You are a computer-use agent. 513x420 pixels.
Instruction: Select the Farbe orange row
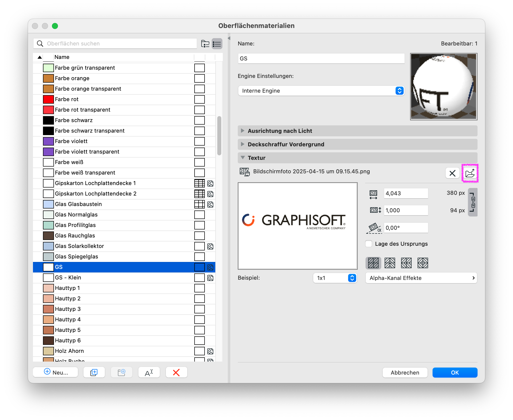coord(124,78)
